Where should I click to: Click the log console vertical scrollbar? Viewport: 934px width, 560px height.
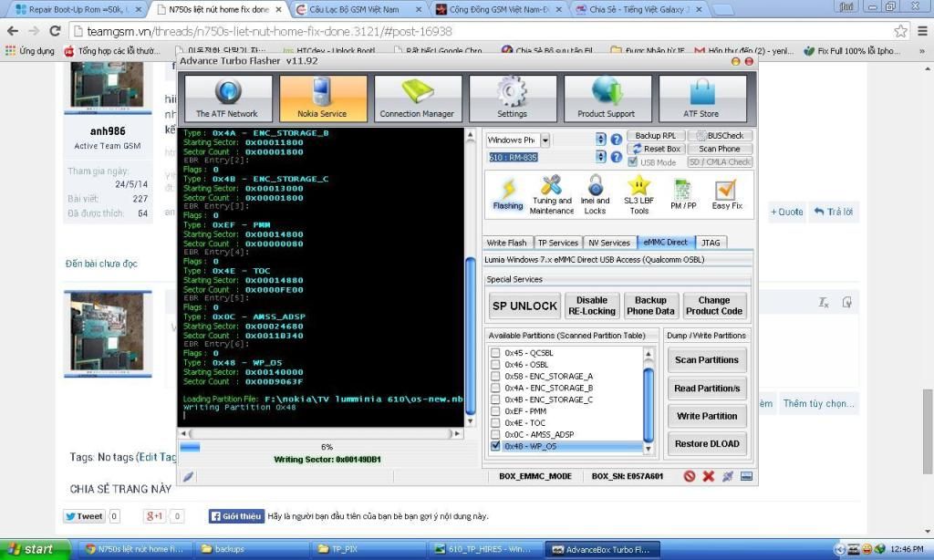(x=470, y=277)
